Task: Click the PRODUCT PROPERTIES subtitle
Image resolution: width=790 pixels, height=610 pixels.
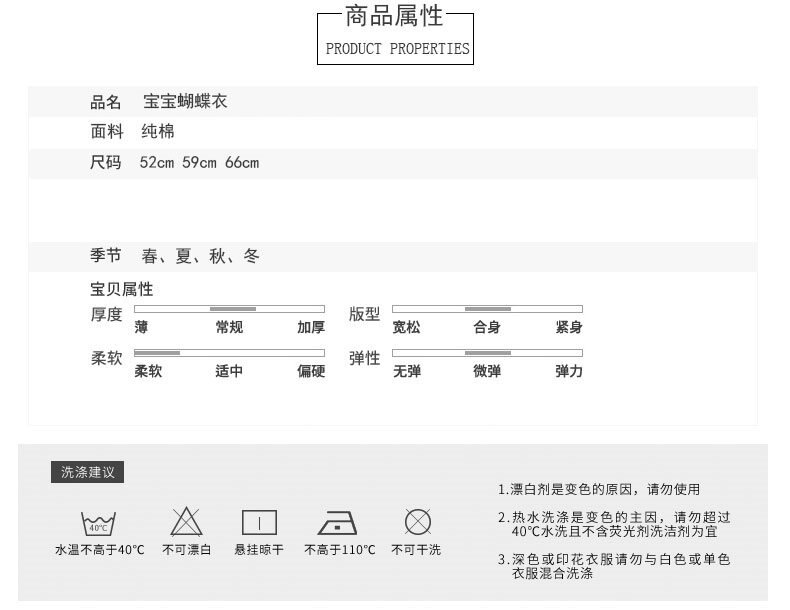Action: (397, 49)
